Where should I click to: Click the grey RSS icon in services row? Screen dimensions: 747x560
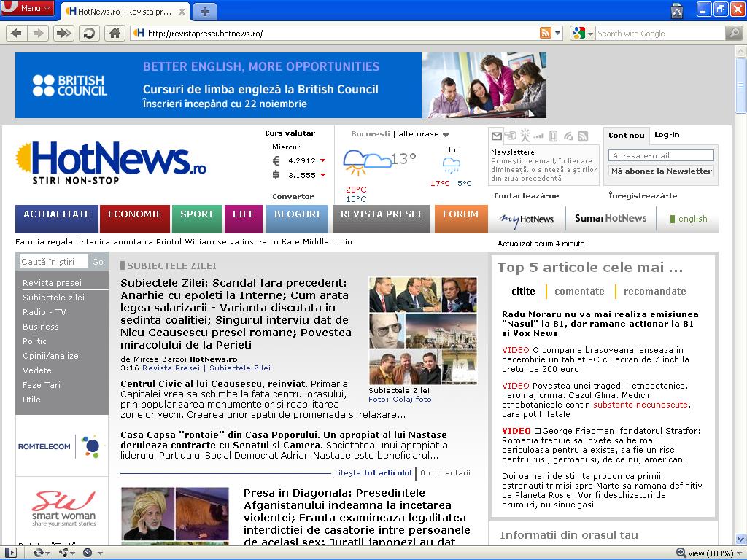583,136
